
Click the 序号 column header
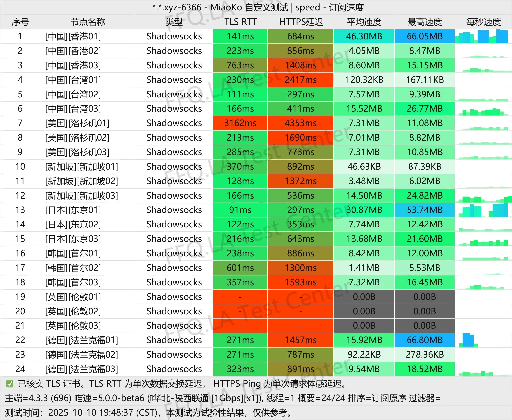(20, 22)
